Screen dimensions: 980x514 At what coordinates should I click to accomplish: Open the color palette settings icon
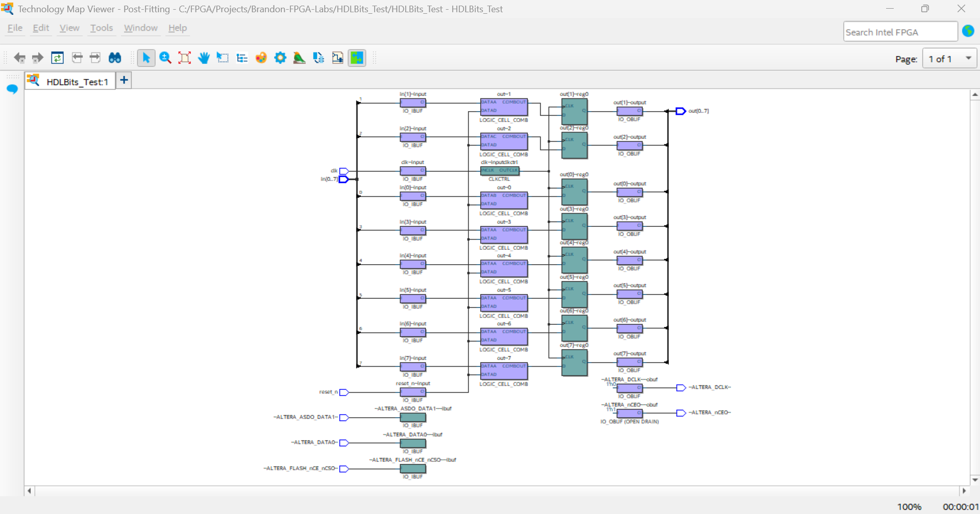261,58
